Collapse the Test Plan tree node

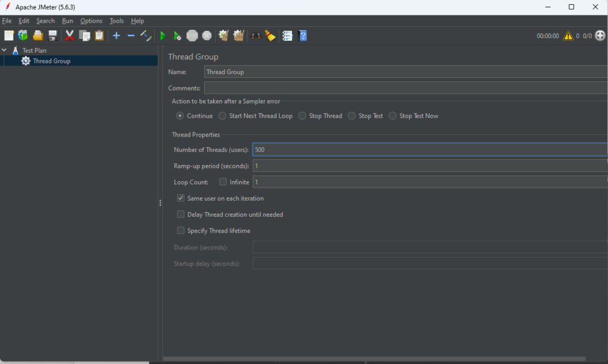coord(5,50)
